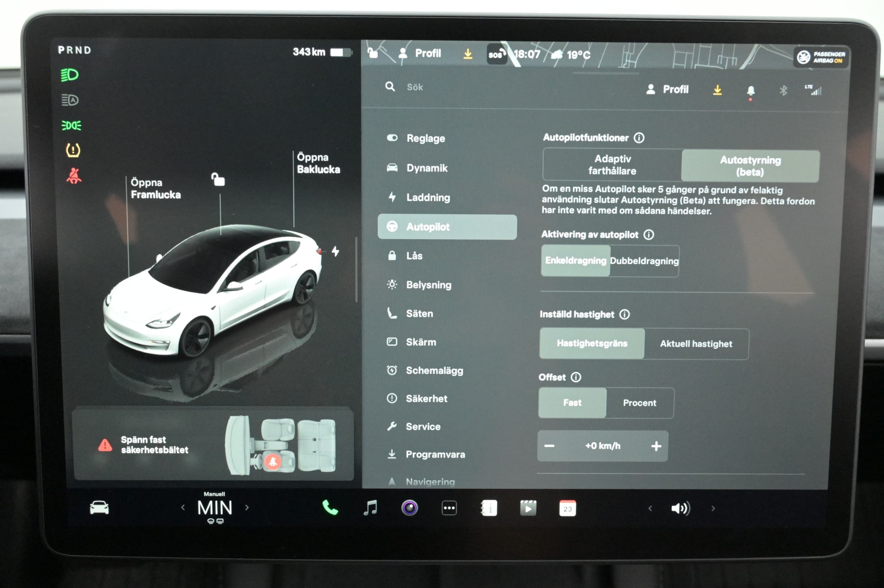Viewport: 884px width, 588px height.
Task: Tap the seat occupancy diagram
Action: pyautogui.click(x=280, y=444)
